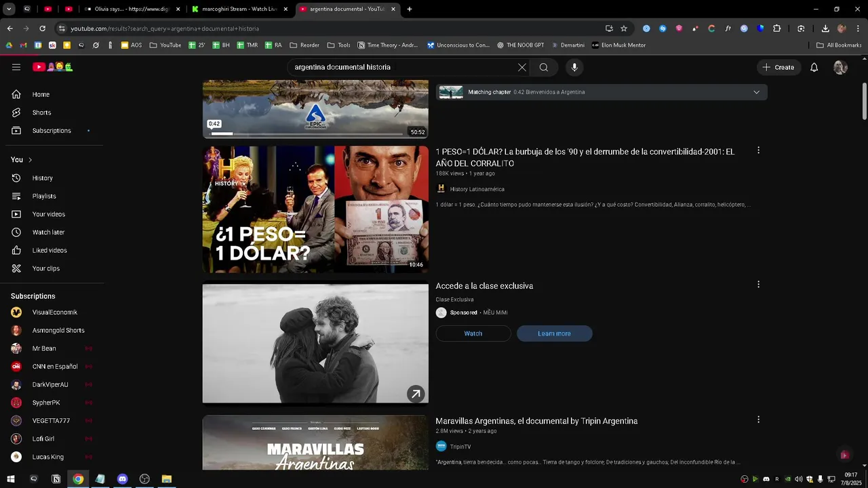
Task: Click the Watch button on sponsored ad
Action: pyautogui.click(x=473, y=333)
